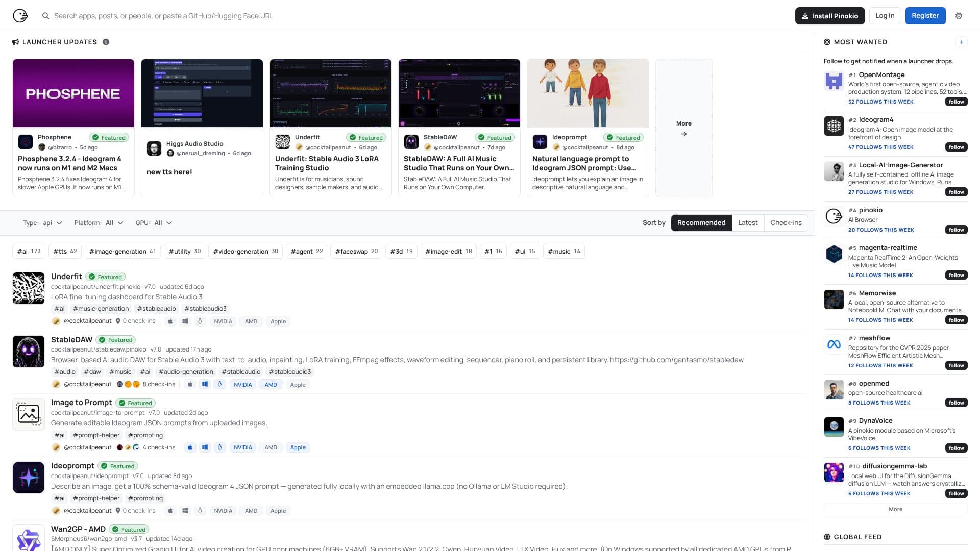The width and height of the screenshot is (980, 551).
Task: Follow the DynaVoice launcher
Action: [x=956, y=448]
